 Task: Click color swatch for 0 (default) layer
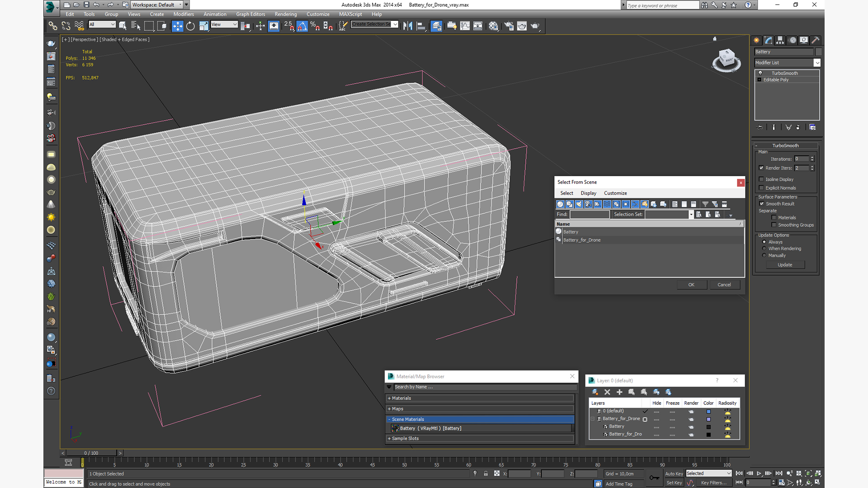[x=708, y=412]
